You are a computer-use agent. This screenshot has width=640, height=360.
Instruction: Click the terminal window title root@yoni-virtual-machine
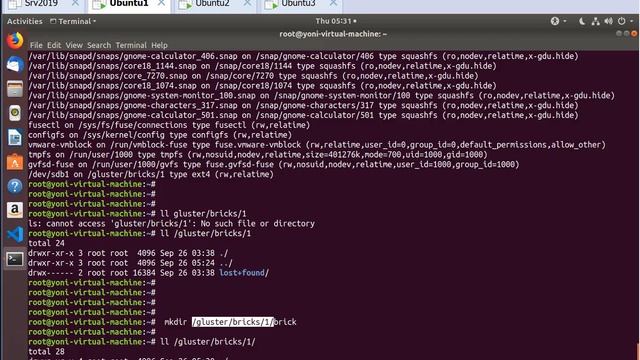coord(333,34)
